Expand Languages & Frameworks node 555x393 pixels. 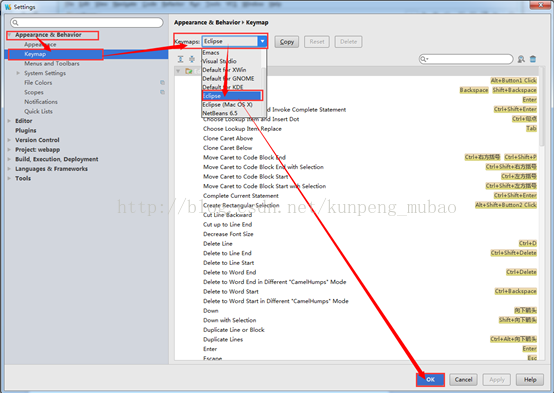(x=9, y=169)
